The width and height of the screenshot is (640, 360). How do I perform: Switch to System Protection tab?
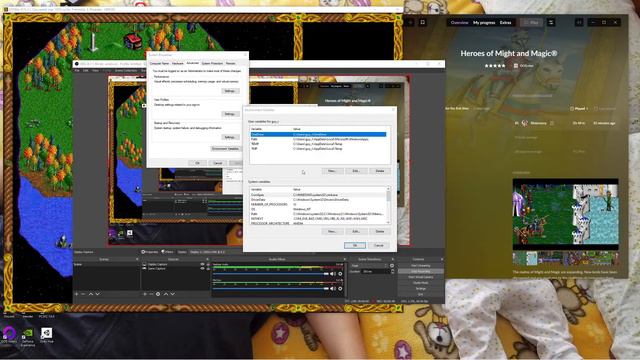212,63
